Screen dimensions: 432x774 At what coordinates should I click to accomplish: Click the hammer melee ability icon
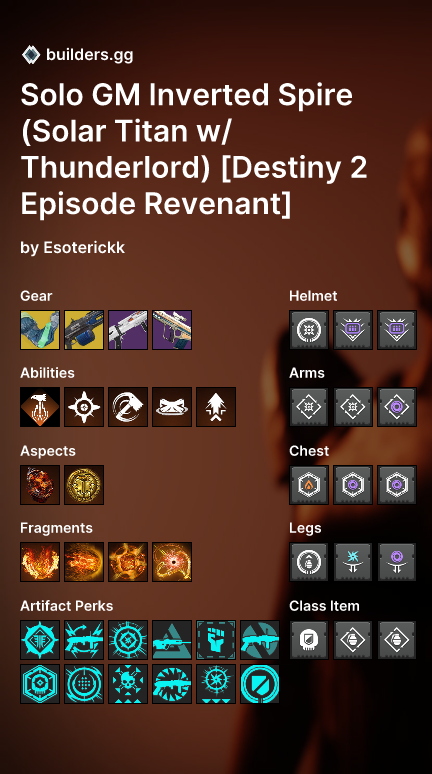point(128,407)
